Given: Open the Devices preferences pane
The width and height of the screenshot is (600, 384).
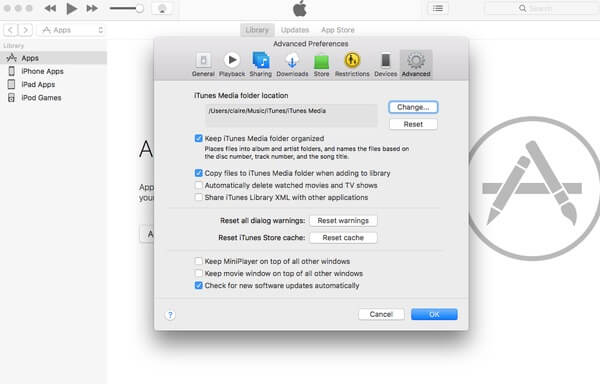Looking at the screenshot, I should point(385,64).
